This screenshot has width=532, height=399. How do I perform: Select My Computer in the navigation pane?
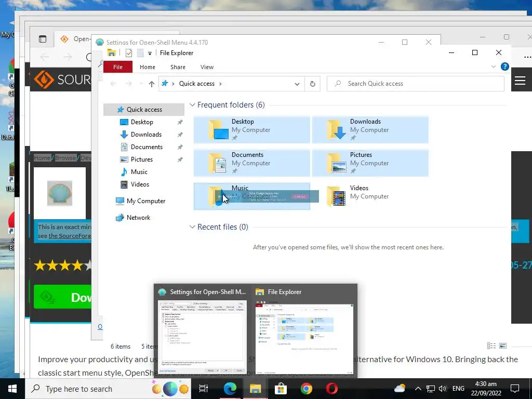(146, 201)
